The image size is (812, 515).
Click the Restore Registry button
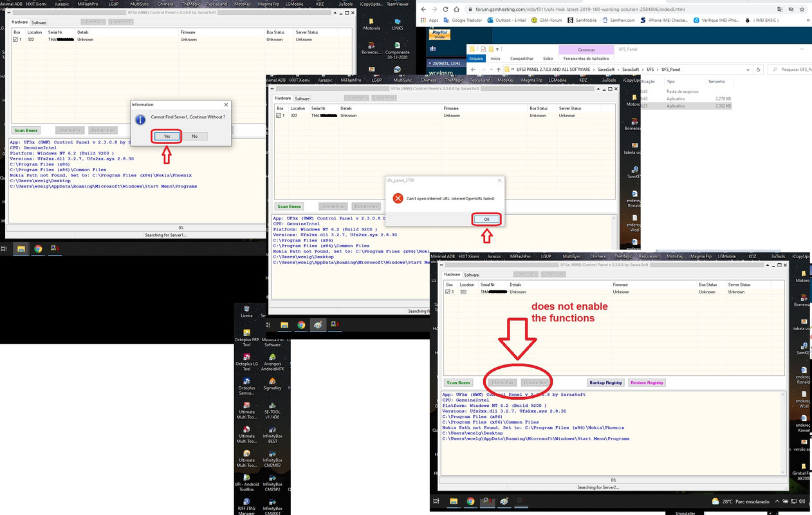[x=647, y=382]
